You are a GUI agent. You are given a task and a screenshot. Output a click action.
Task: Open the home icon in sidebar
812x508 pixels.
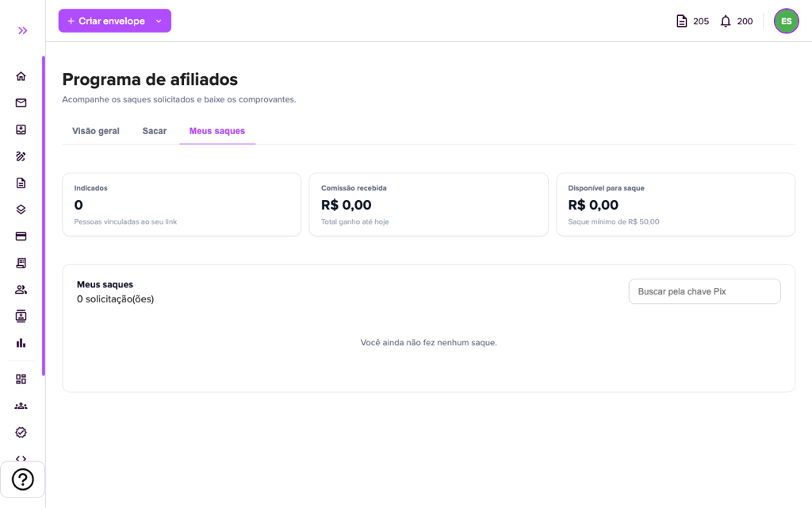pyautogui.click(x=21, y=76)
